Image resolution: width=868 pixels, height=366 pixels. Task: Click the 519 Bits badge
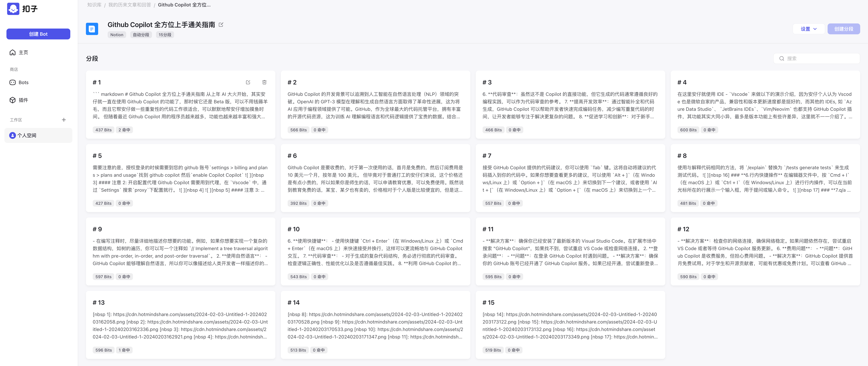pos(493,350)
